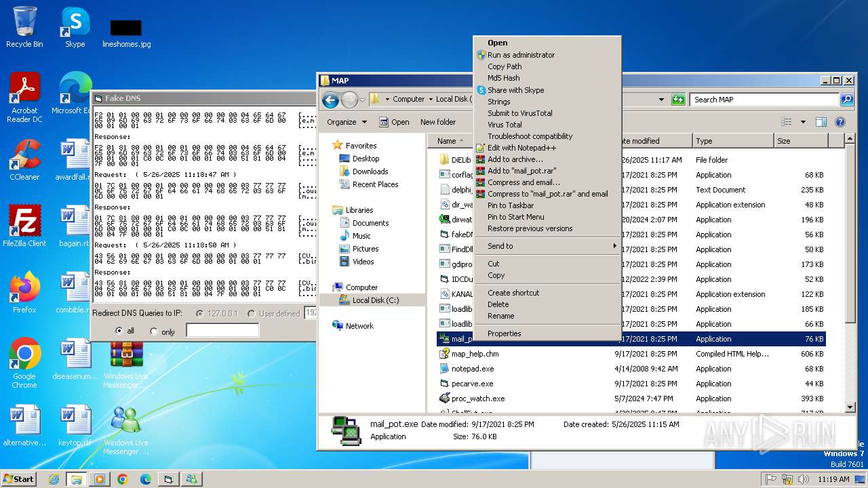The height and width of the screenshot is (488, 868).
Task: Choose Open from the context menu
Action: 547,43
